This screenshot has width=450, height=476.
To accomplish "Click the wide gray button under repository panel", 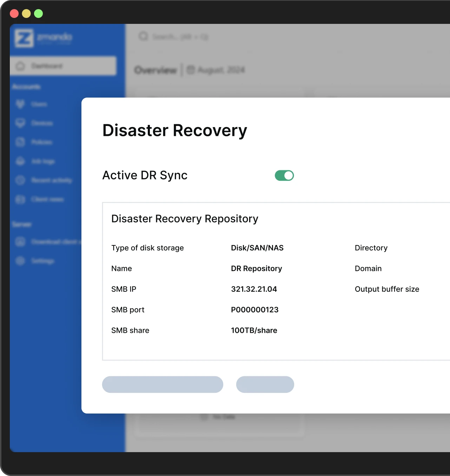I will coord(163,384).
